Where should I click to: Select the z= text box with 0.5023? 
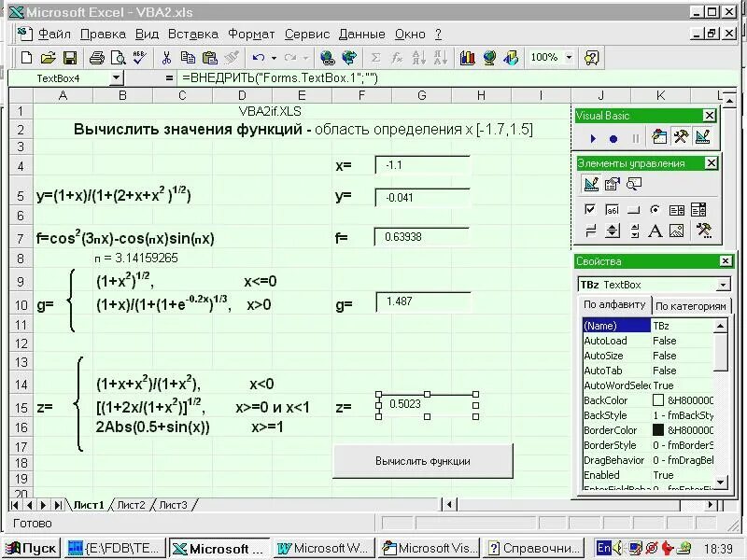427,405
